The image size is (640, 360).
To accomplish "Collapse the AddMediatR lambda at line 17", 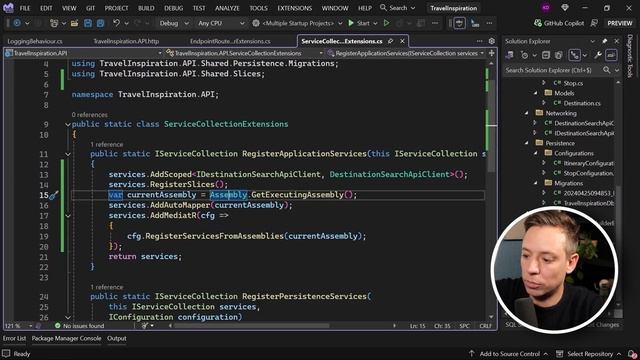I will pos(68,216).
